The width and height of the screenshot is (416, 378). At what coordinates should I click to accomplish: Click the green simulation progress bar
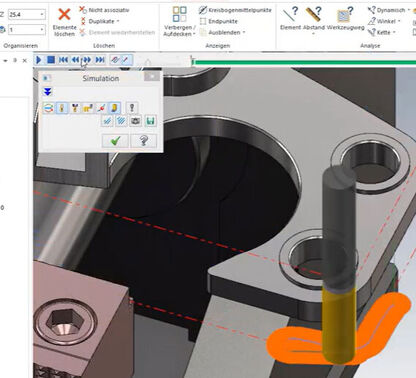coord(305,62)
